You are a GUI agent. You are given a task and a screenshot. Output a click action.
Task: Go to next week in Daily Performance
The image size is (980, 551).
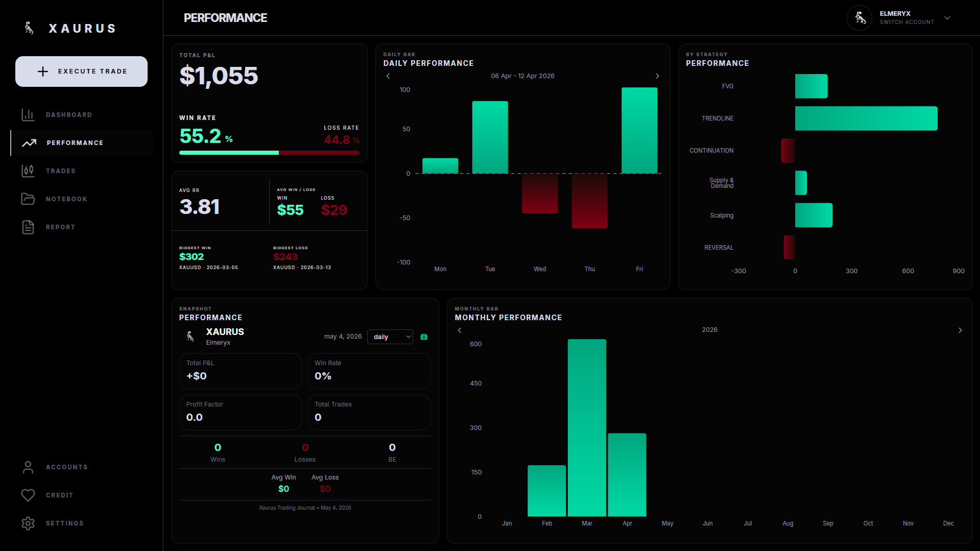click(x=657, y=76)
